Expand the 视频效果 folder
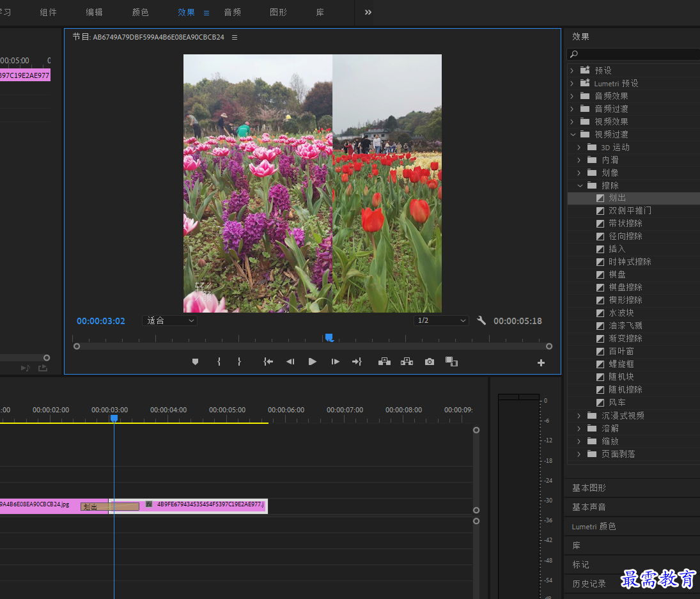The width and height of the screenshot is (700, 599). coord(572,121)
